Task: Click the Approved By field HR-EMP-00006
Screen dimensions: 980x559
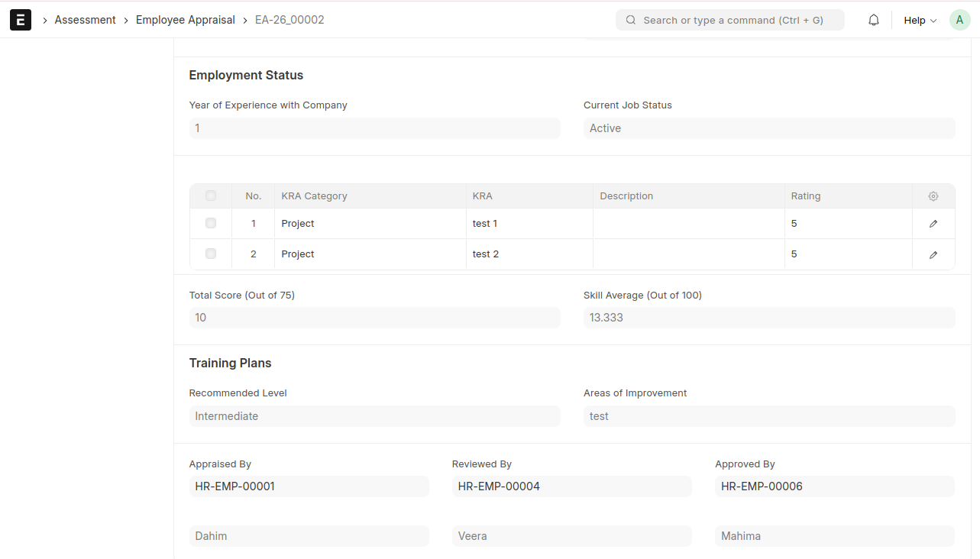Action: click(834, 486)
